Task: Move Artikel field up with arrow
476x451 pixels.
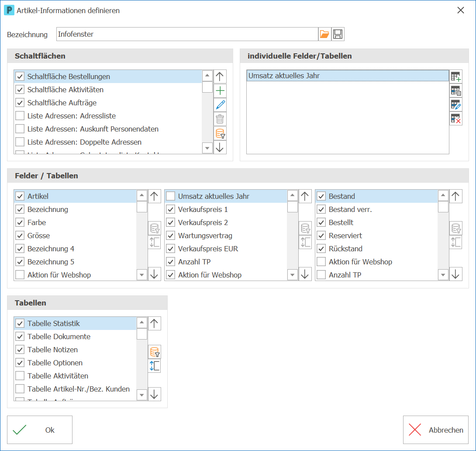Action: [155, 196]
